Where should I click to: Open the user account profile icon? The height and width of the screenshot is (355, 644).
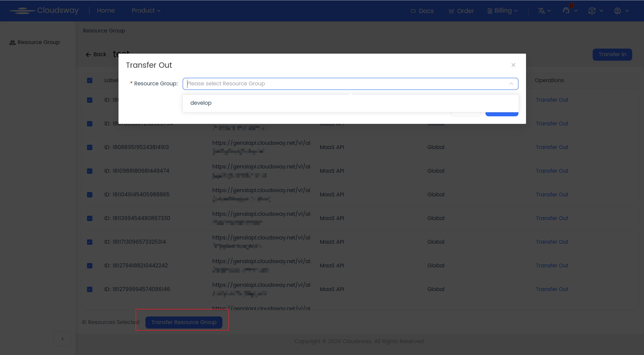(x=618, y=11)
